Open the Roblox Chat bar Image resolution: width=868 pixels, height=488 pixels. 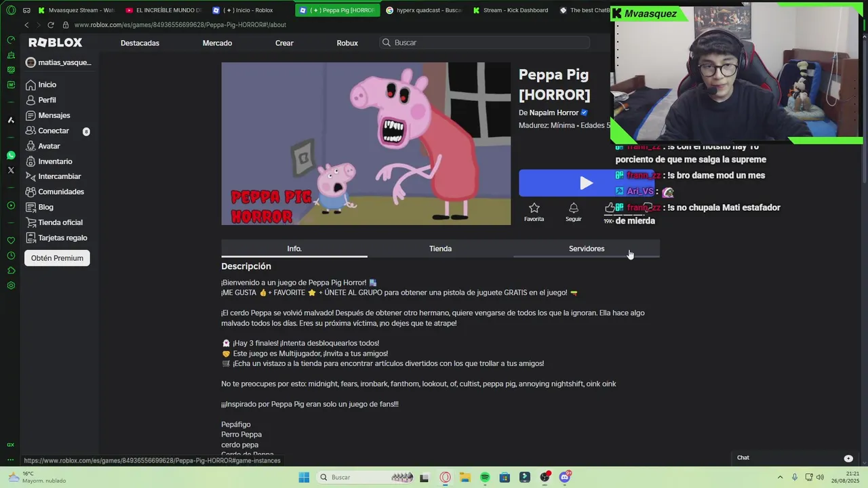(x=795, y=457)
